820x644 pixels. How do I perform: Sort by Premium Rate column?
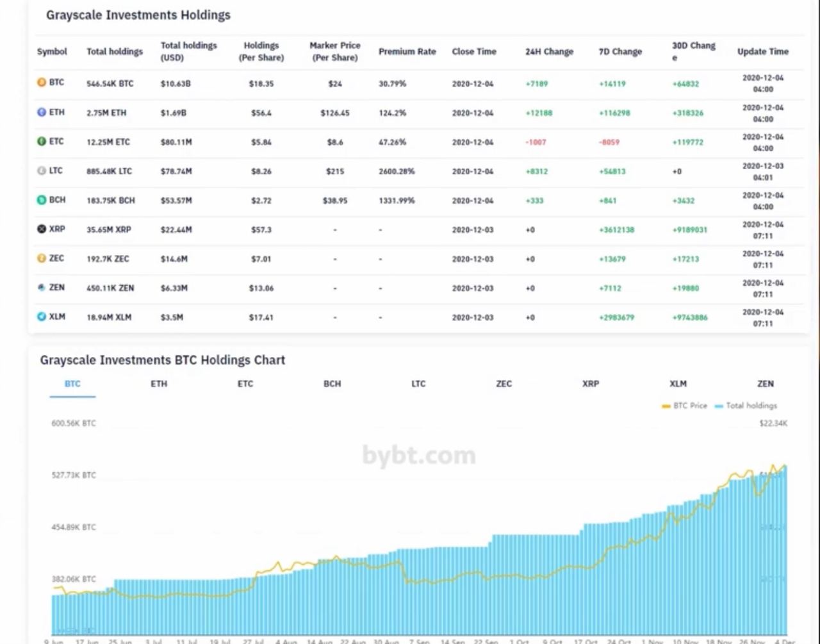coord(407,51)
